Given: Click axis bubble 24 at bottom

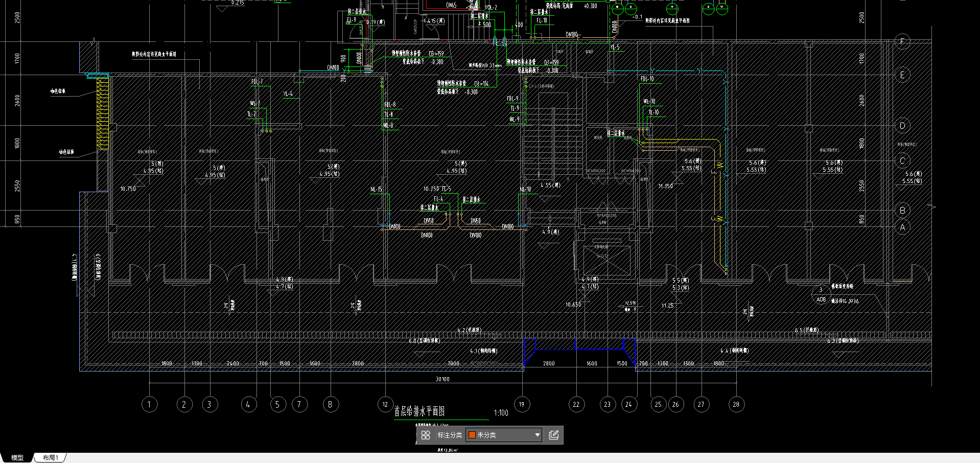Looking at the screenshot, I should coord(629,404).
